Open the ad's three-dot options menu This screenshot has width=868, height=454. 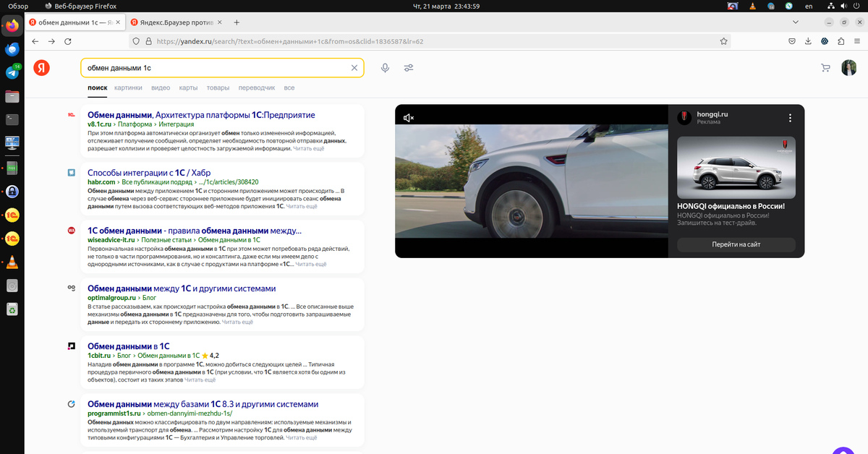[x=790, y=118]
